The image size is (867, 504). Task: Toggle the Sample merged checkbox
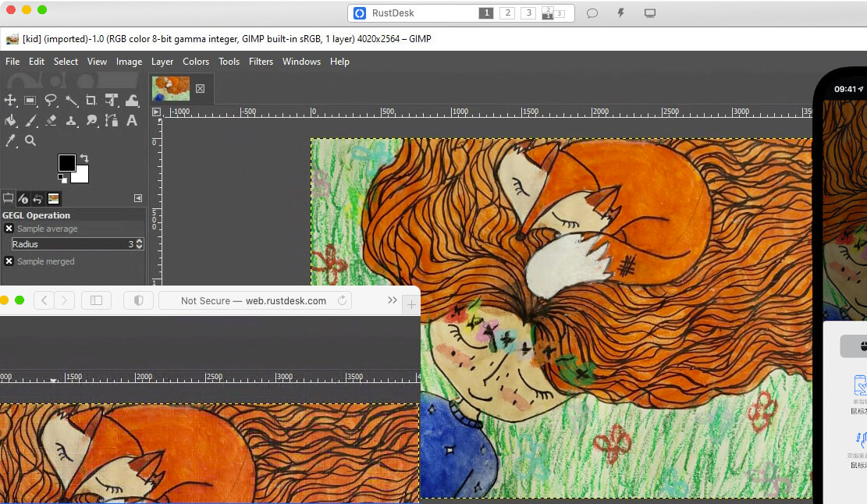9,261
